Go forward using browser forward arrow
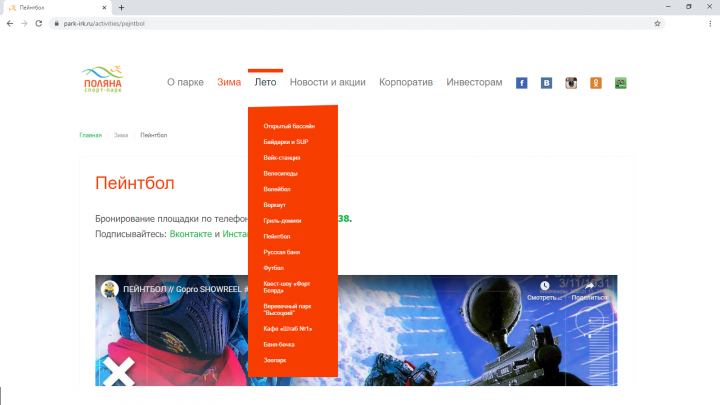Viewport: 720px width, 405px height. pos(24,23)
